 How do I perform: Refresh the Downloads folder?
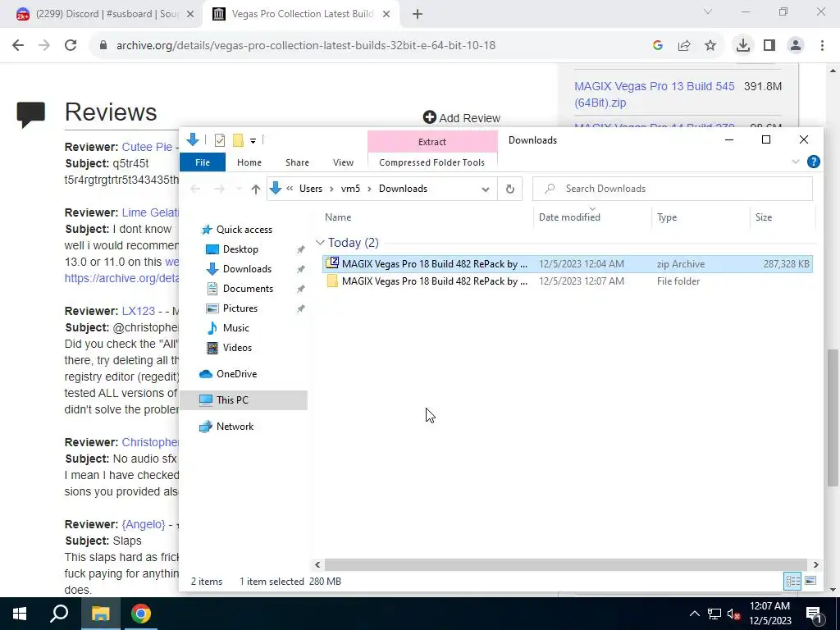510,189
